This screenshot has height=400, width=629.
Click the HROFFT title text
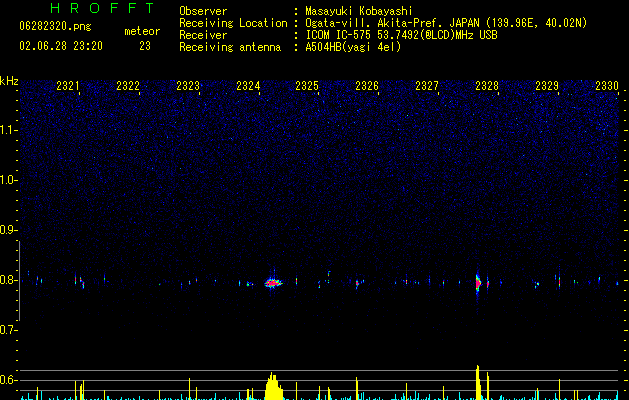pyautogui.click(x=103, y=8)
